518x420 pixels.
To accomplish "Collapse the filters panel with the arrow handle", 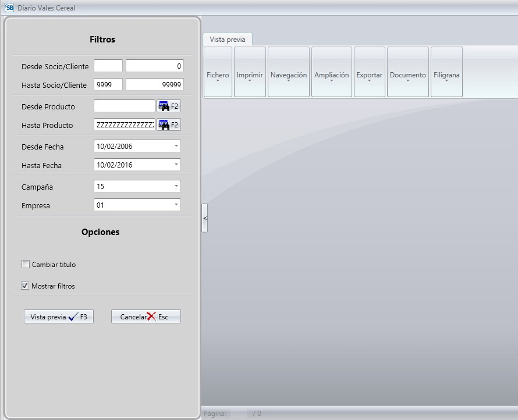I will [x=204, y=218].
